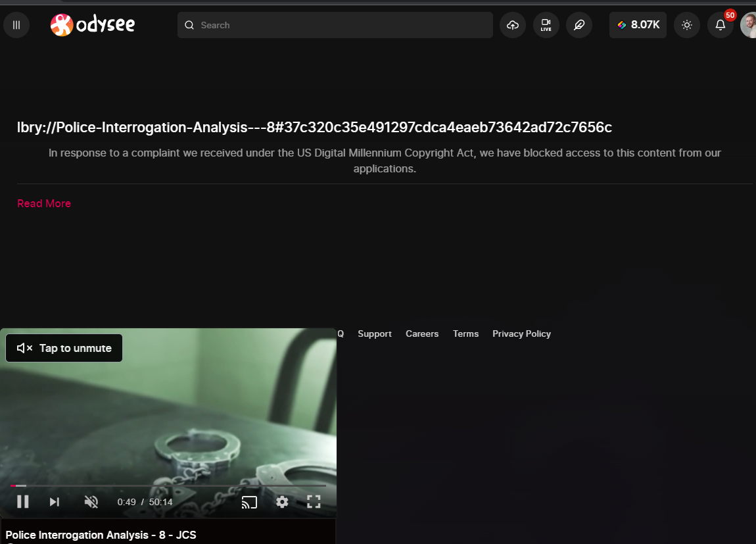Check your 8.07K credits balance
The height and width of the screenshot is (544, 756).
(637, 25)
